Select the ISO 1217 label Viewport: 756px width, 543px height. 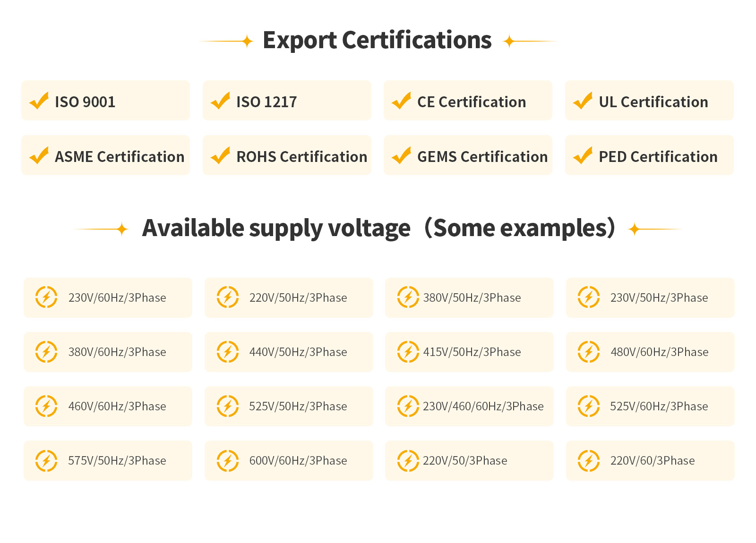click(266, 102)
